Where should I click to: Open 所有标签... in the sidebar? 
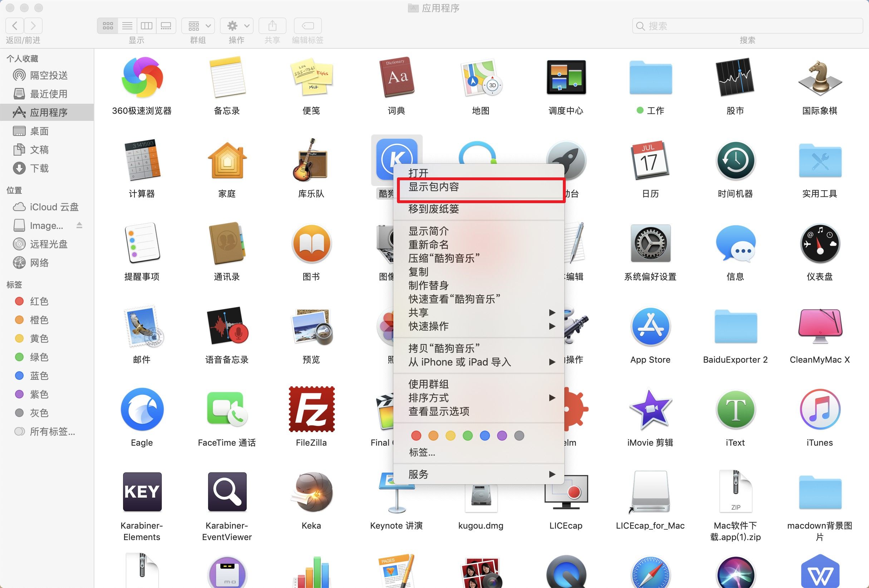coord(47,431)
